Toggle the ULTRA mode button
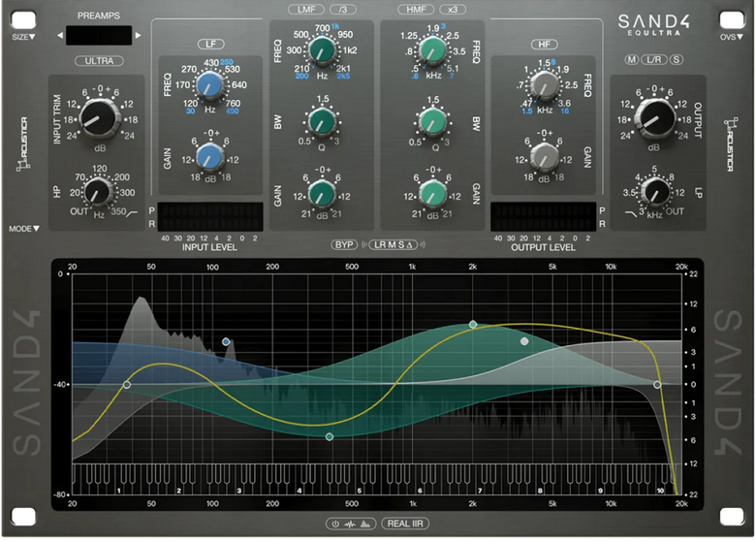The height and width of the screenshot is (541, 756). tap(99, 61)
